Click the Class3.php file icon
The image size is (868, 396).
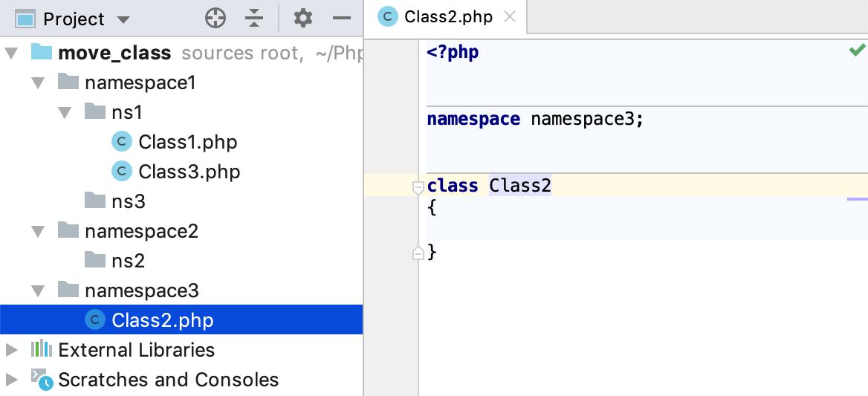click(121, 172)
